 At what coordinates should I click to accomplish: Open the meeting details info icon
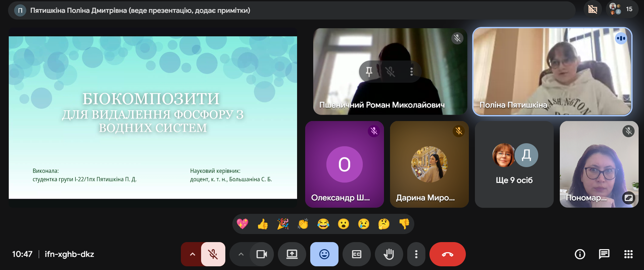pos(580,254)
